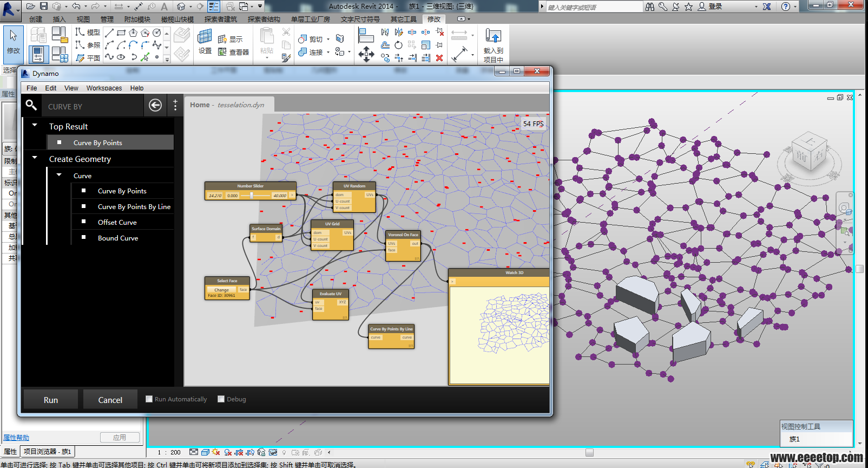This screenshot has height=468, width=868.
Task: Select the Circle draw tool in ribbon
Action: (x=157, y=33)
